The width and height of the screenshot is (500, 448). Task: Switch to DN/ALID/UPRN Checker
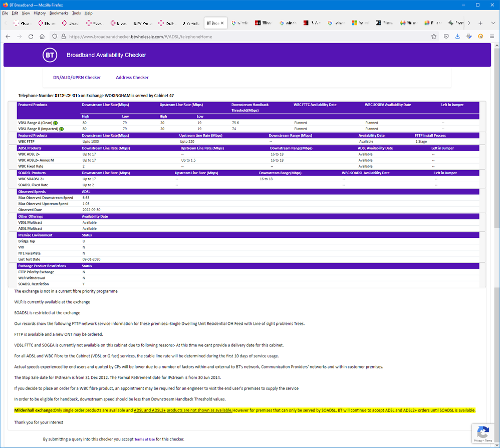coord(77,78)
